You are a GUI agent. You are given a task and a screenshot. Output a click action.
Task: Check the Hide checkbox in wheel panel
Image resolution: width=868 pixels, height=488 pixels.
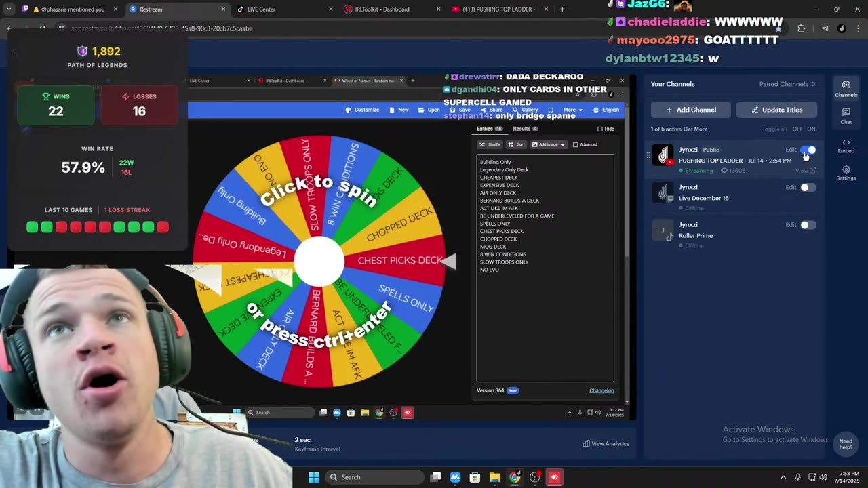tap(599, 129)
